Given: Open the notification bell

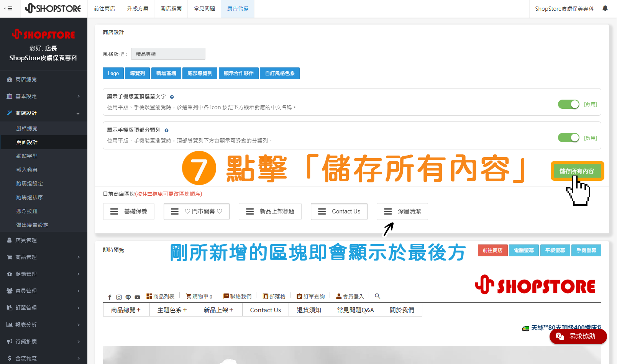Looking at the screenshot, I should click(x=605, y=8).
